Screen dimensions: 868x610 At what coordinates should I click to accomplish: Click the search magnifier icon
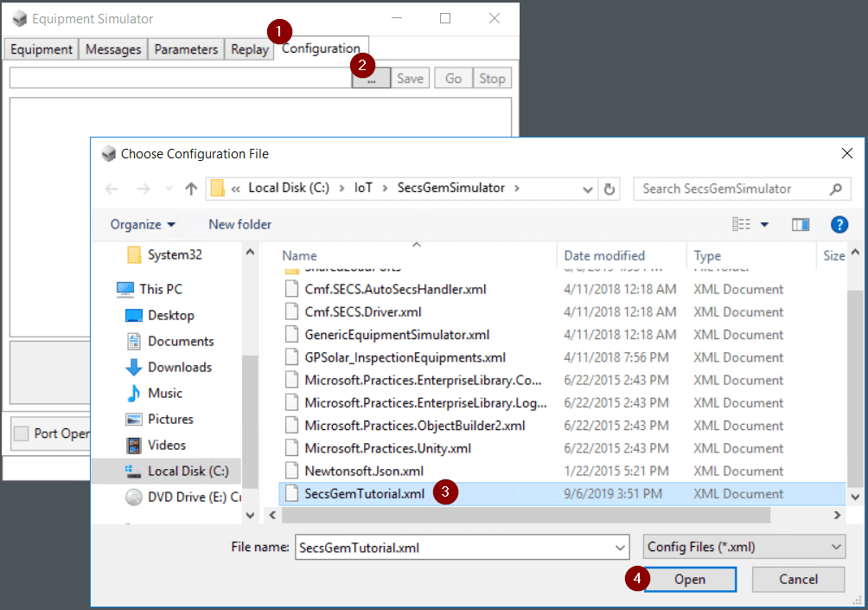click(x=836, y=189)
